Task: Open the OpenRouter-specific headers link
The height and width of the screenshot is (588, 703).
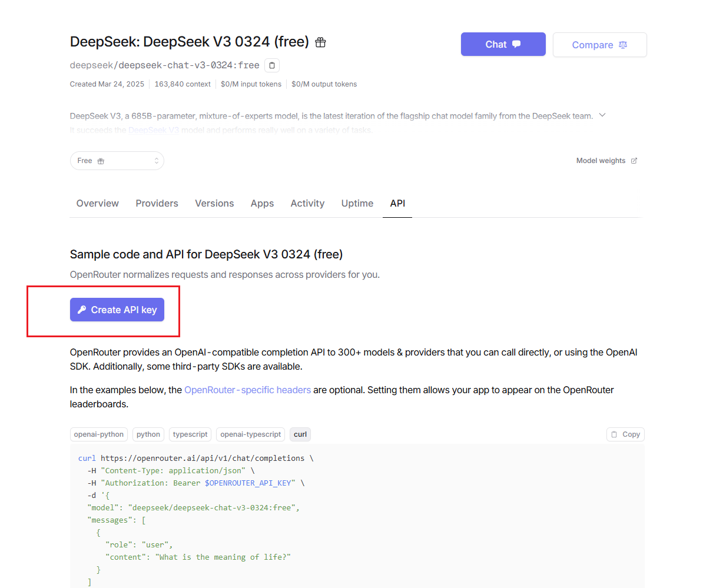Action: [x=247, y=390]
